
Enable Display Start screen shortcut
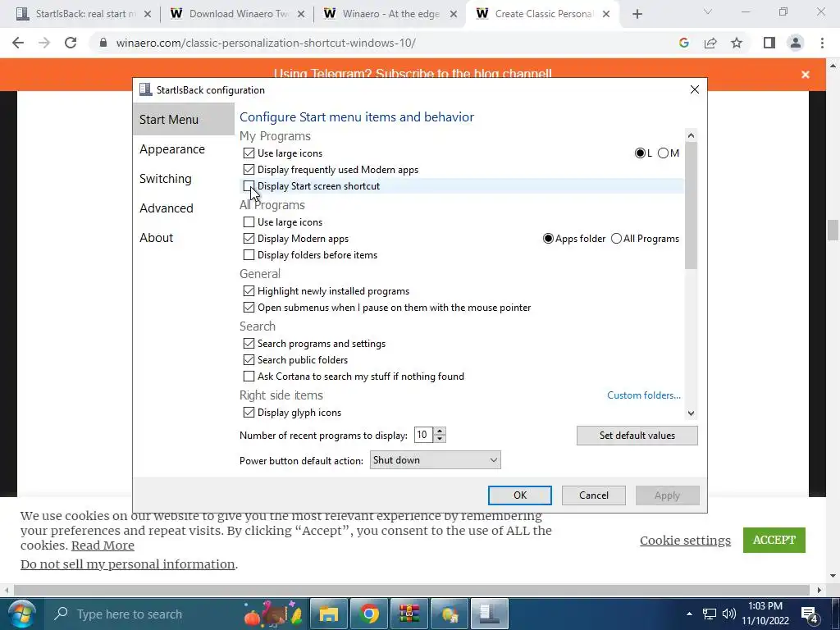[x=249, y=186]
